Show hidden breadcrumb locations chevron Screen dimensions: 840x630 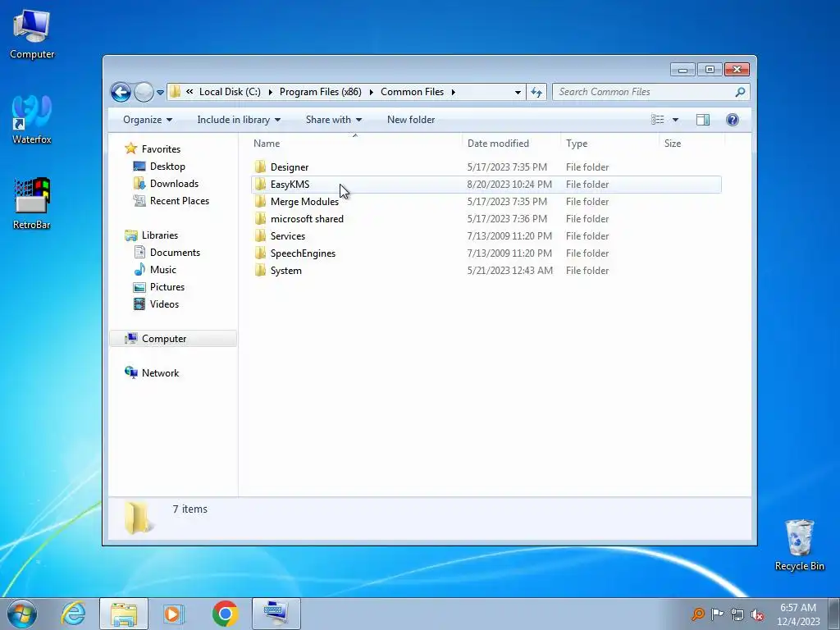(x=189, y=92)
